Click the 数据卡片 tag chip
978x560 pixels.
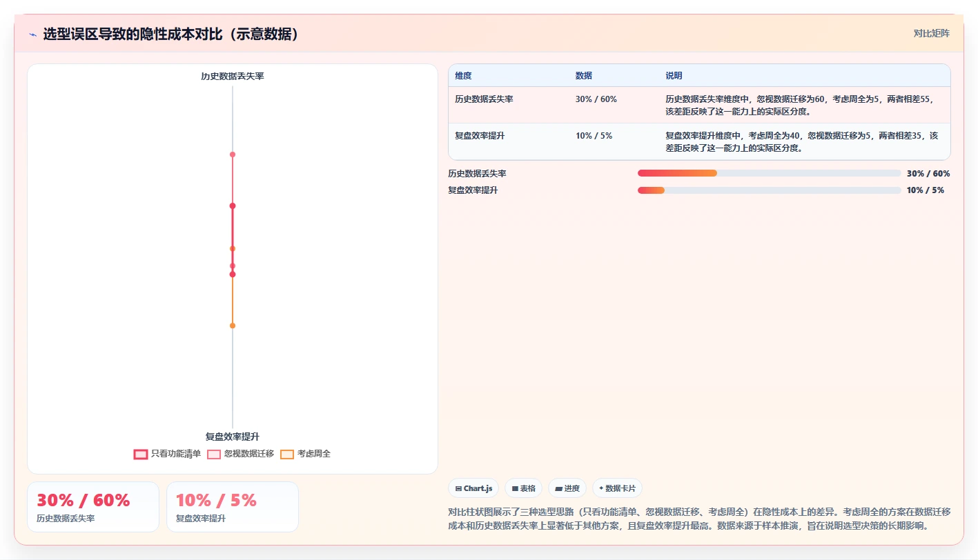pyautogui.click(x=618, y=488)
